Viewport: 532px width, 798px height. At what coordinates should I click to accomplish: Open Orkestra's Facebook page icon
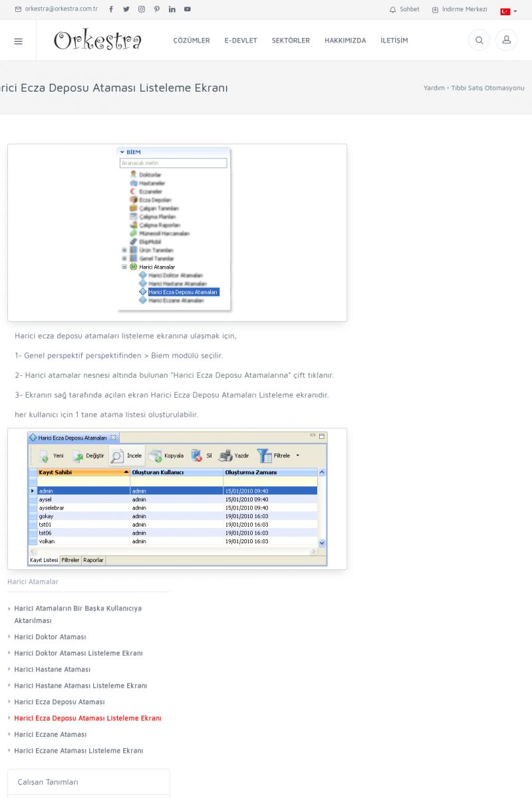(111, 9)
